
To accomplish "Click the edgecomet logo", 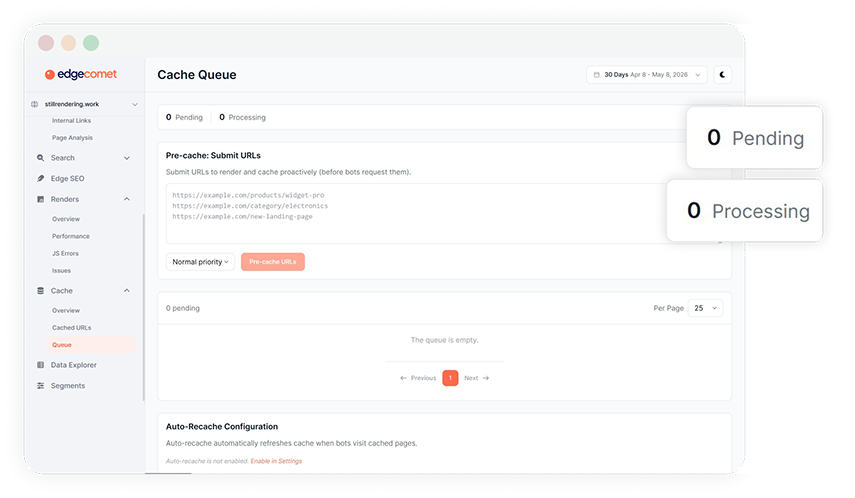I will tap(81, 74).
